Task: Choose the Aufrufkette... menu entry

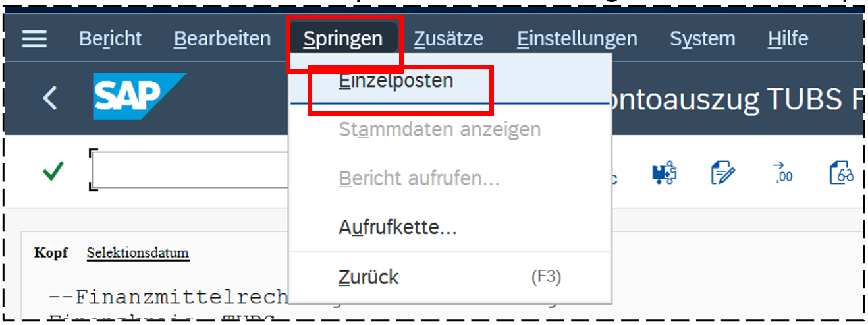Action: [398, 228]
